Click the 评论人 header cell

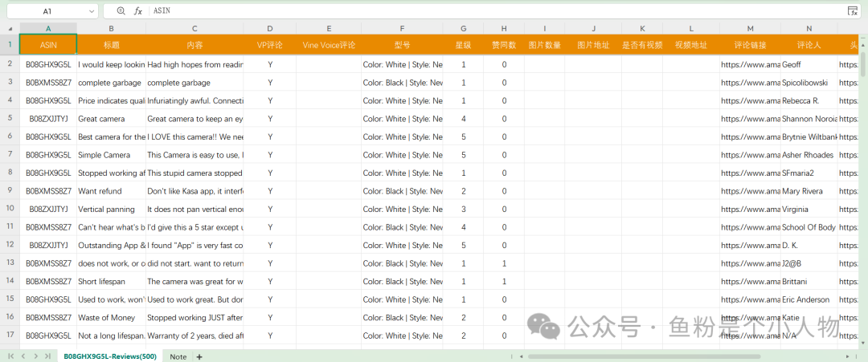click(x=809, y=45)
